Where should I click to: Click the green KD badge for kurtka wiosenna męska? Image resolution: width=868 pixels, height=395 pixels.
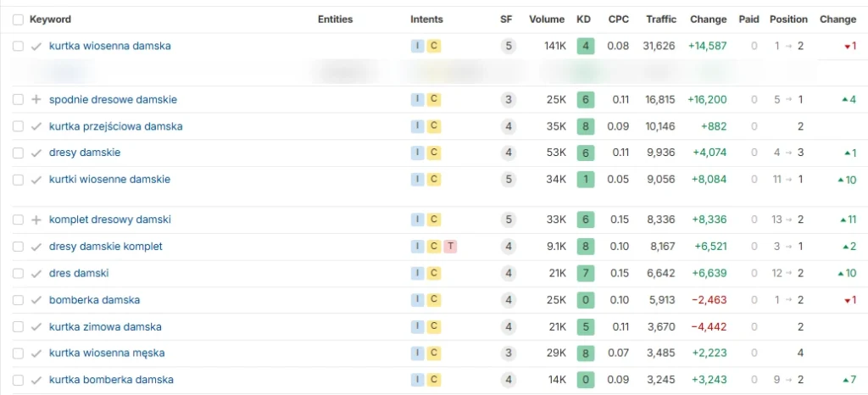click(585, 353)
